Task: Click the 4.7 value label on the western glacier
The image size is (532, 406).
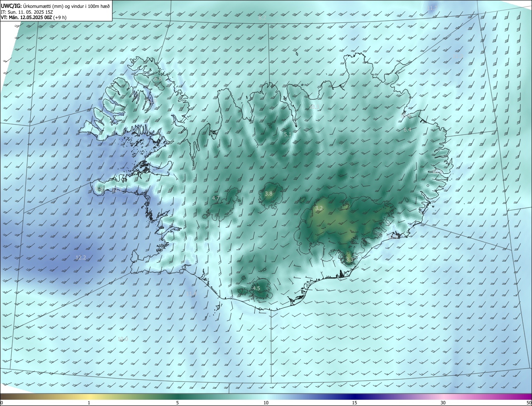Action: [x=216, y=198]
